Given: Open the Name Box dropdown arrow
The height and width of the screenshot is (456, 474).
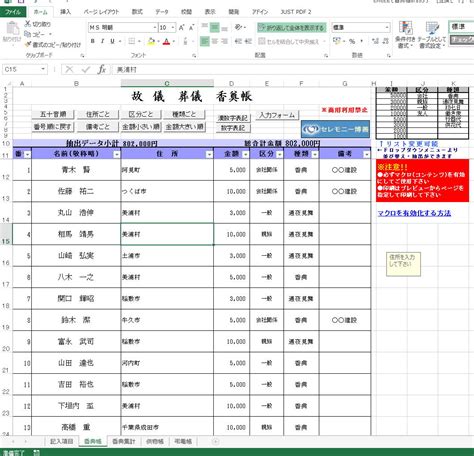Looking at the screenshot, I should 43,69.
